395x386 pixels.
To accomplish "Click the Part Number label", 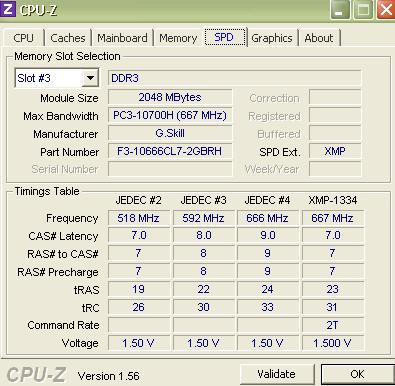I will coord(69,152).
